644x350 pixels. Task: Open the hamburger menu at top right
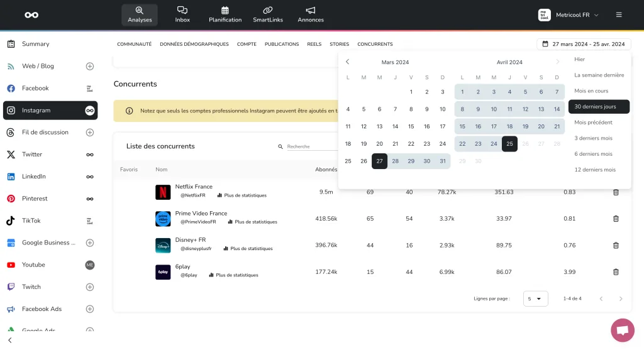point(619,14)
